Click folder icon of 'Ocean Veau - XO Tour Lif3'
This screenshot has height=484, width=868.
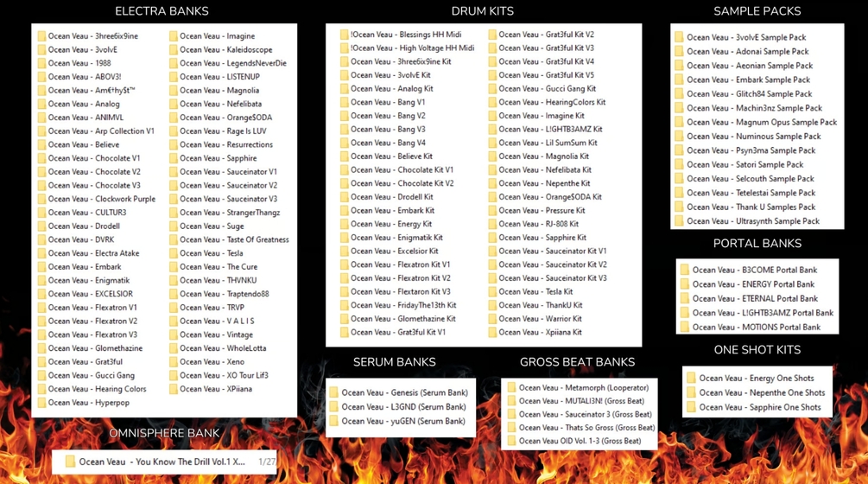click(174, 375)
